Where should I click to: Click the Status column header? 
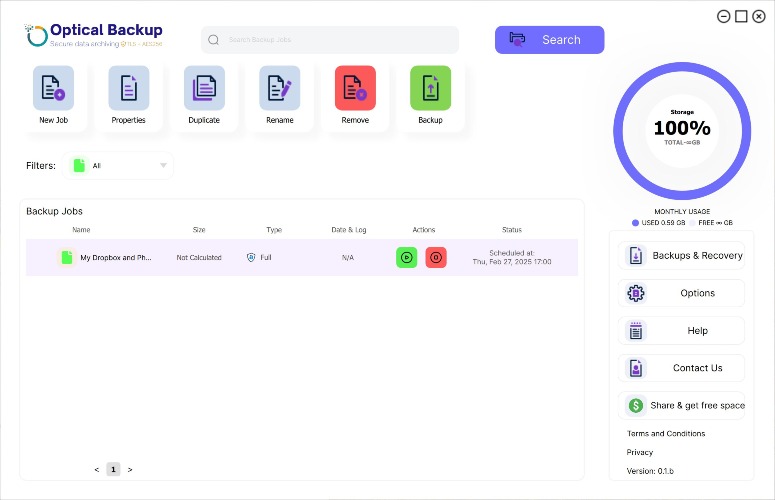pyautogui.click(x=512, y=230)
